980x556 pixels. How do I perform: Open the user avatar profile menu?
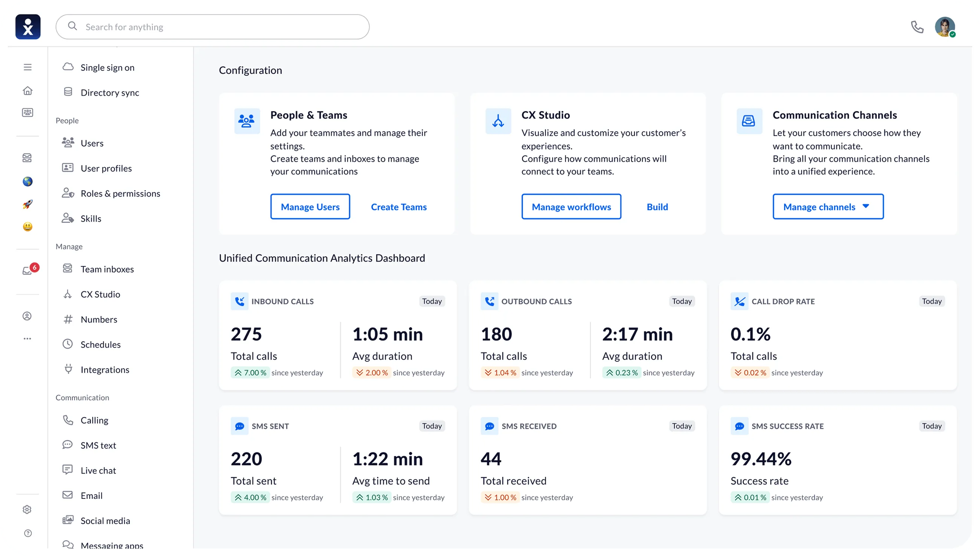[x=945, y=27]
